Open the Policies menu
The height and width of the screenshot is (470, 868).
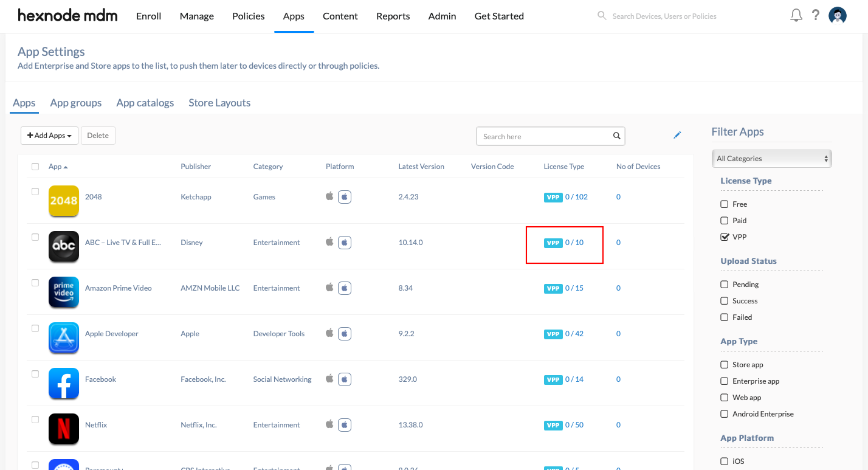[x=249, y=16]
